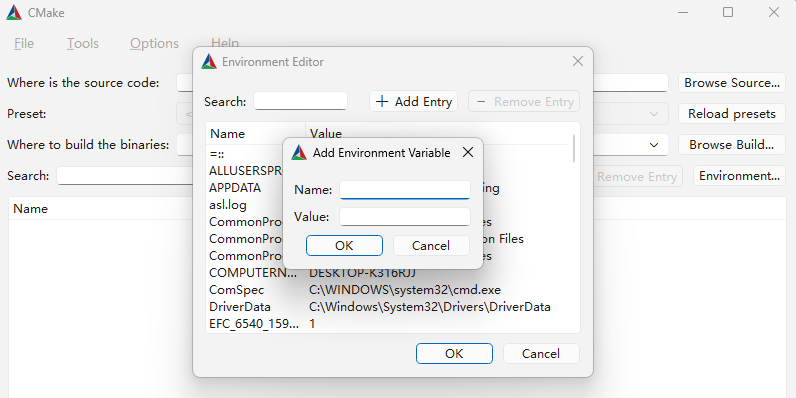Click Reload presets button
796x398 pixels.
[732, 114]
